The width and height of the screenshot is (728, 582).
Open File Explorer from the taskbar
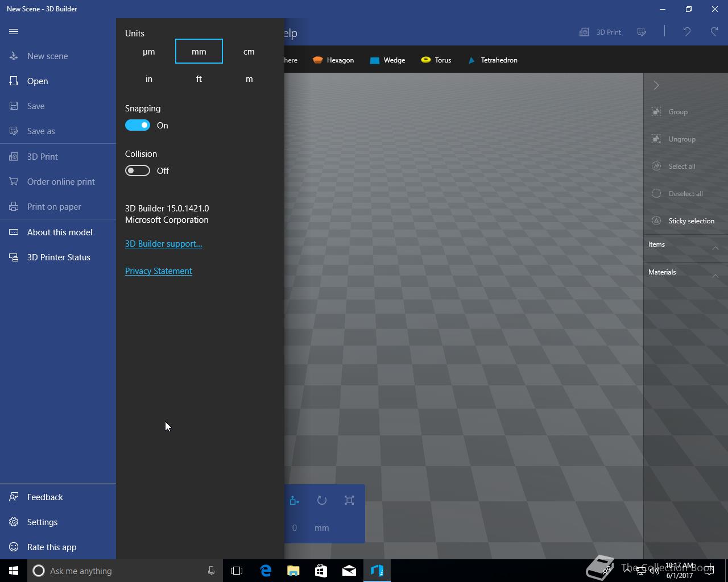(293, 571)
